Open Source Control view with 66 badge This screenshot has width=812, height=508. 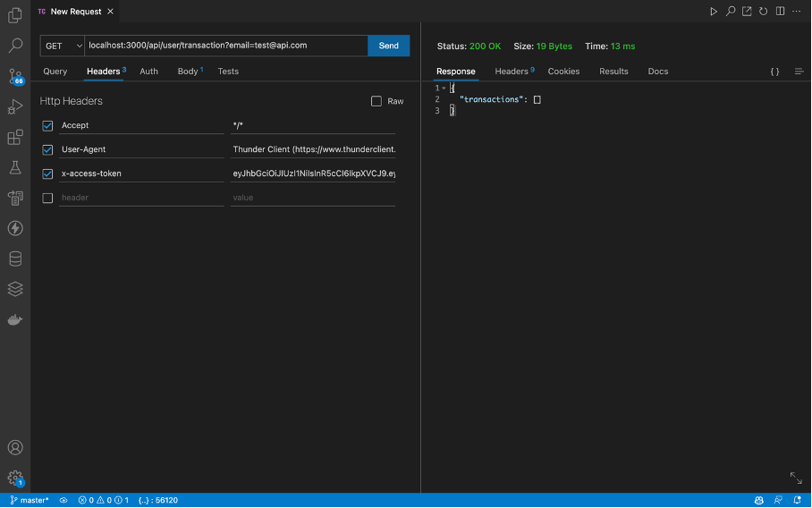[15, 76]
